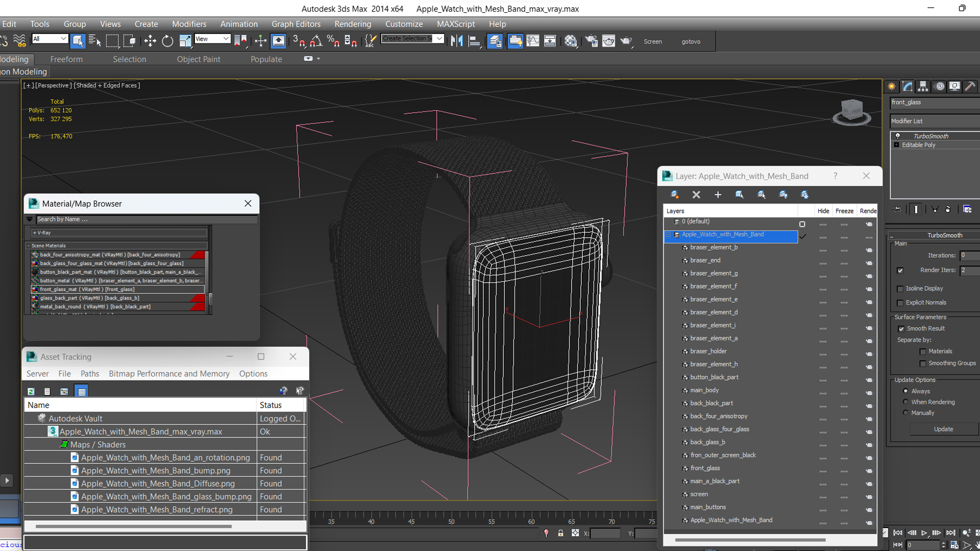Image resolution: width=980 pixels, height=551 pixels.
Task: Hide/unhide all layers icon
Action: (x=783, y=194)
